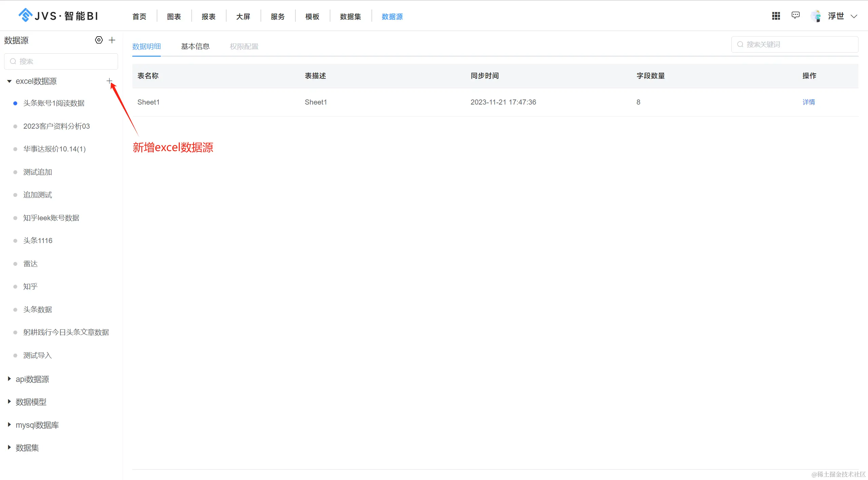The height and width of the screenshot is (480, 868).
Task: Click the settings gear icon beside 数据源
Action: pos(99,40)
